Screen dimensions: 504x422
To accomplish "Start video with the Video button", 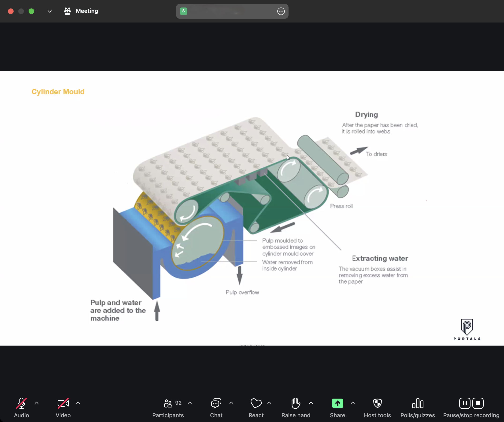I will point(63,403).
